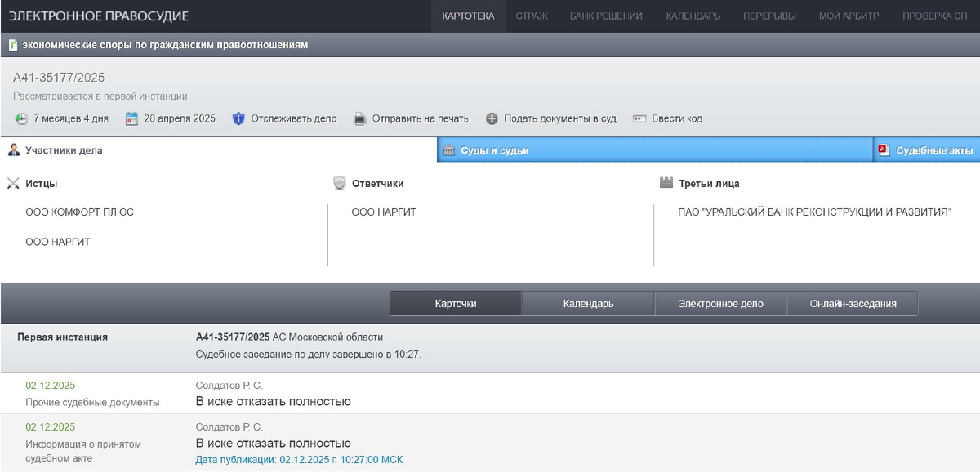This screenshot has width=980, height=473.
Task: Switch to the Участники дела tab
Action: point(218,150)
